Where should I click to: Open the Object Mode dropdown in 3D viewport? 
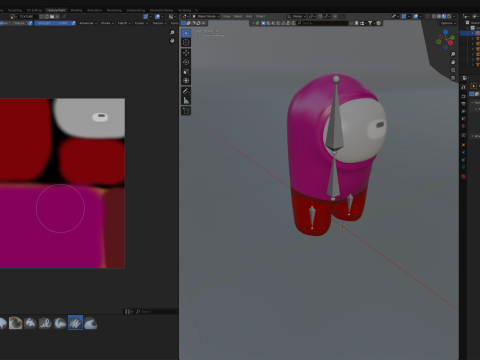[x=206, y=16]
